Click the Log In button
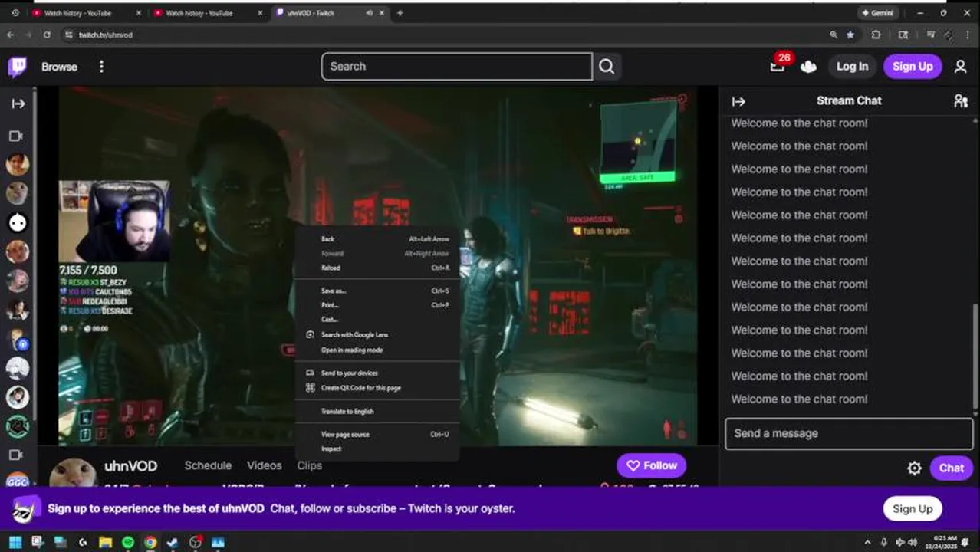This screenshot has width=980, height=552. [x=852, y=67]
